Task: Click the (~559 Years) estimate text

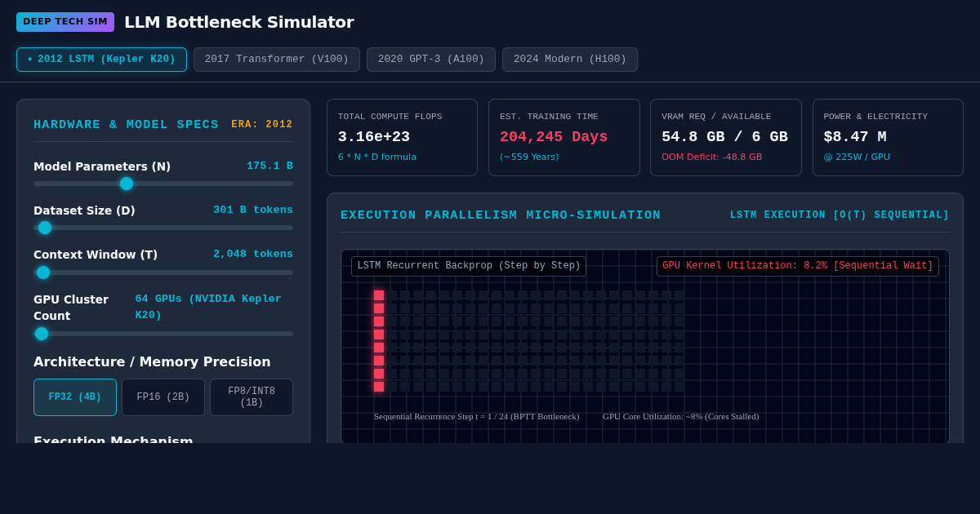Action: pyautogui.click(x=529, y=157)
